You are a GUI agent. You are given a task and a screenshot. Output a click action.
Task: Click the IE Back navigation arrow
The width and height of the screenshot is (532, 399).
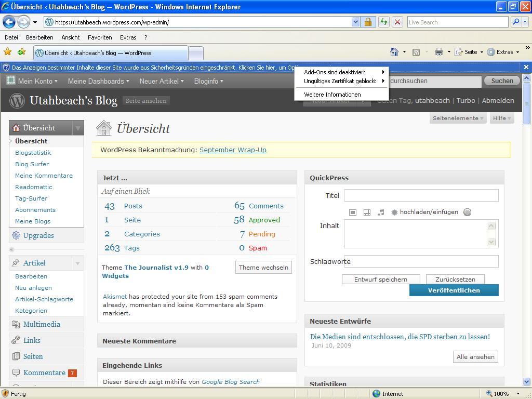[9, 22]
